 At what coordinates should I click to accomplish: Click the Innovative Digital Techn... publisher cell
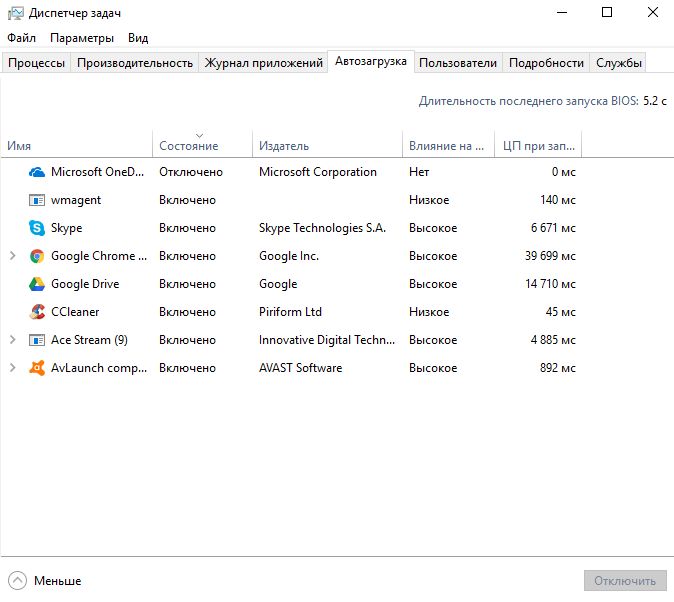[327, 340]
